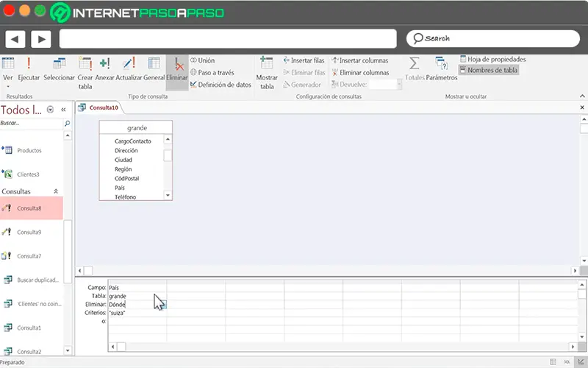Click the Criterios cell containing "suiza"
588x368 pixels.
(137, 313)
